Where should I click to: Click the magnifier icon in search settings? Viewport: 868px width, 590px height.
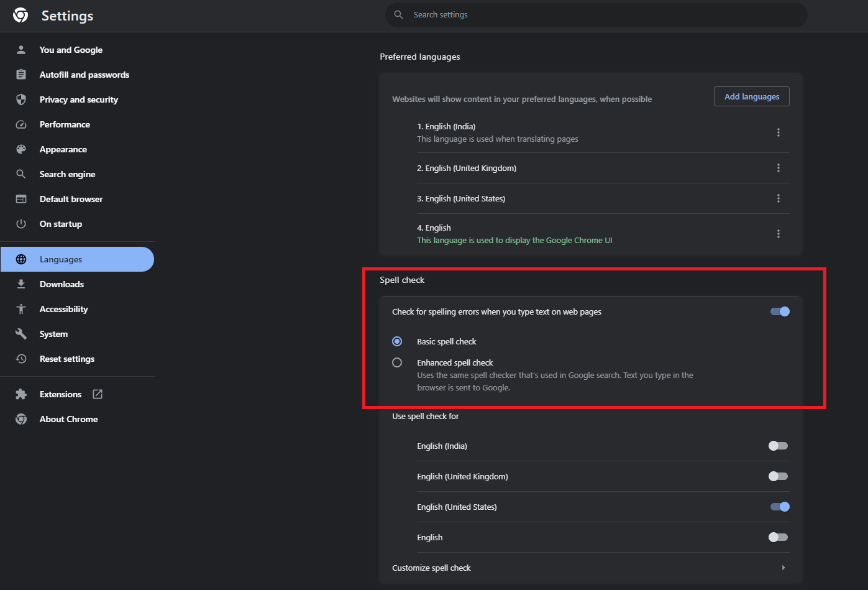(399, 14)
